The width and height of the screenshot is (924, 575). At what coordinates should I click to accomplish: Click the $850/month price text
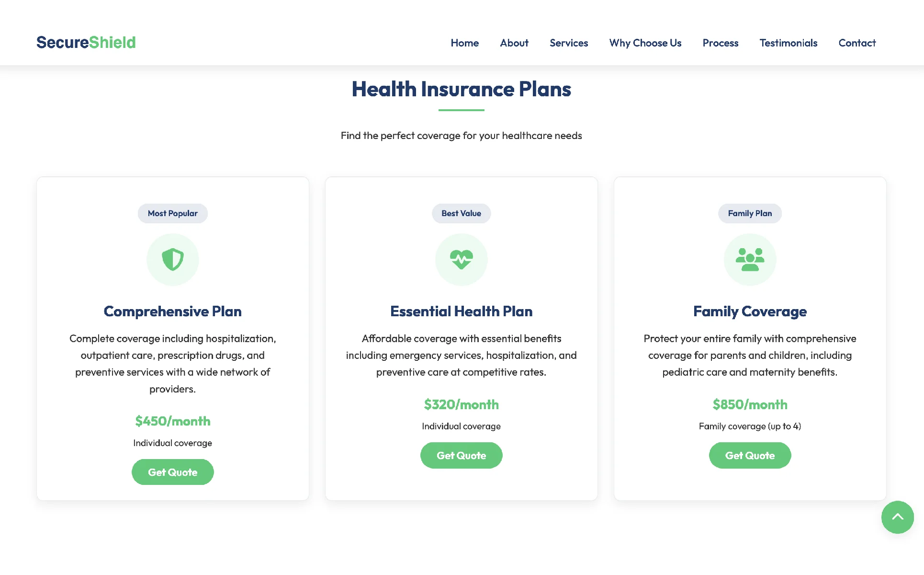pos(750,404)
